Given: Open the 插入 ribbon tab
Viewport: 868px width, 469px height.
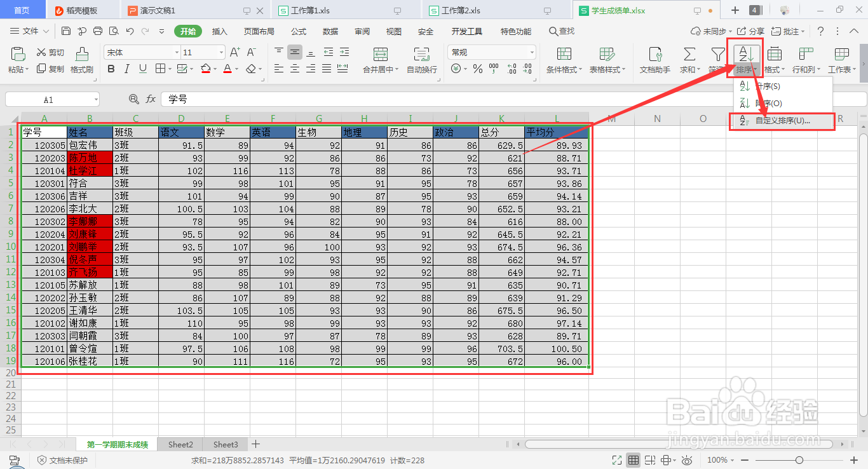Looking at the screenshot, I should coord(219,31).
